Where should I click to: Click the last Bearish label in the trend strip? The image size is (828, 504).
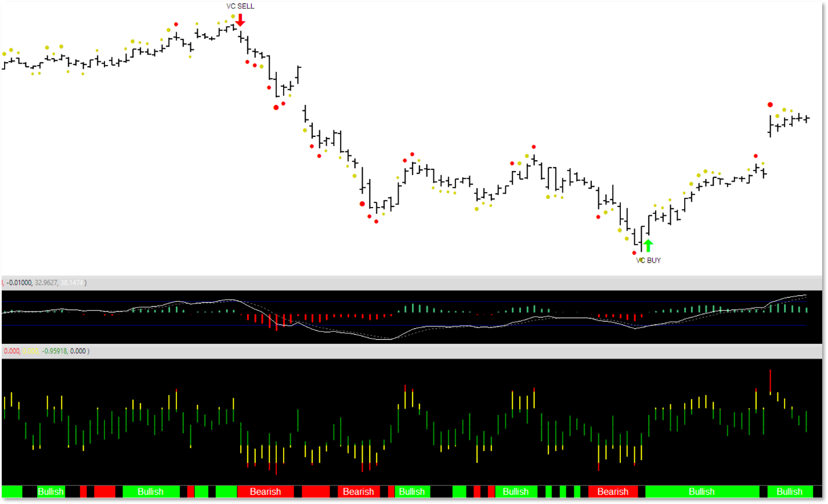tap(613, 492)
